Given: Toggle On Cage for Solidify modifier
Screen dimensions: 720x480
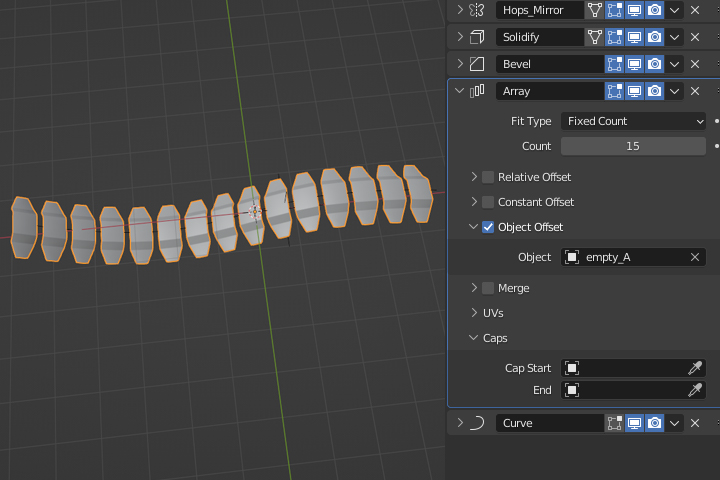Looking at the screenshot, I should click(595, 37).
